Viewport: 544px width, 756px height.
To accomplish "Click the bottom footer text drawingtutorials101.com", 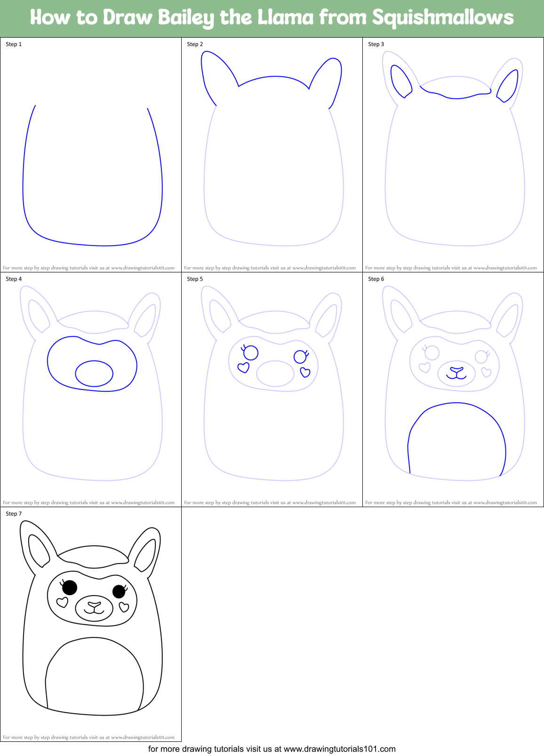I will point(272,749).
